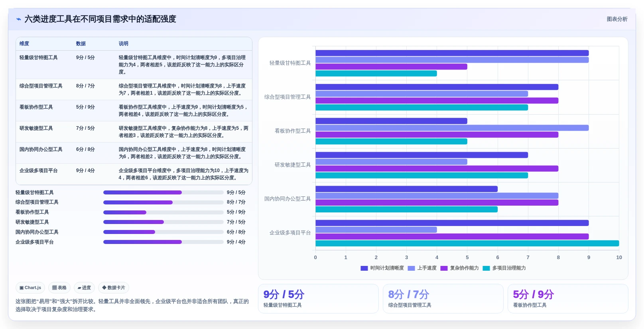Select table row 企业级多项目平台

click(134, 174)
